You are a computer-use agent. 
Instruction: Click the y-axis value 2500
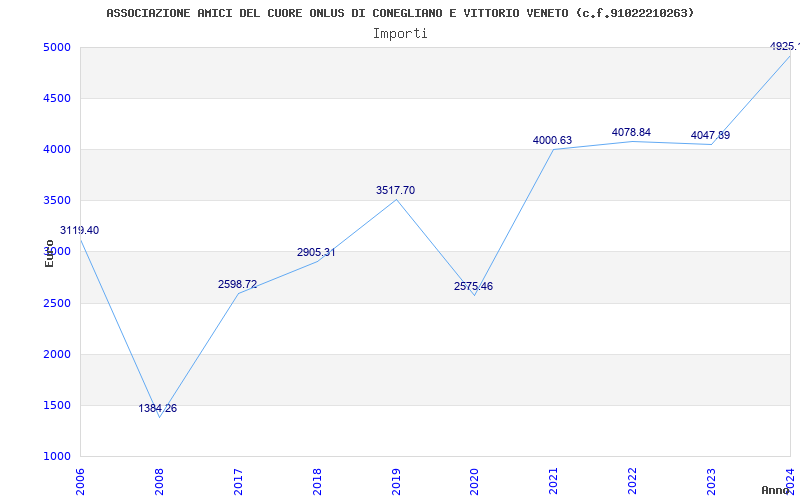[x=57, y=304]
